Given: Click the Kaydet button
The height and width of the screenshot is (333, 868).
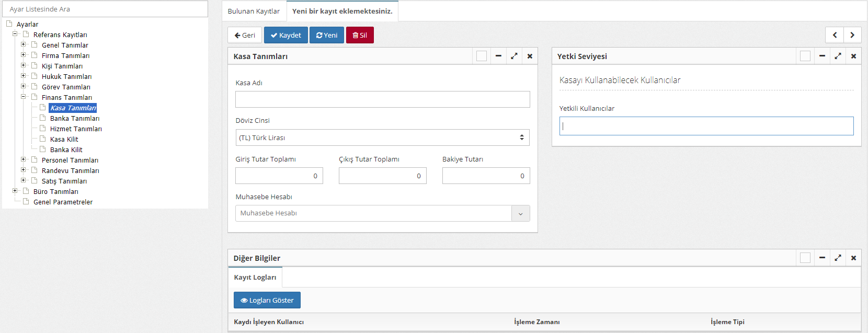Looking at the screenshot, I should (286, 35).
